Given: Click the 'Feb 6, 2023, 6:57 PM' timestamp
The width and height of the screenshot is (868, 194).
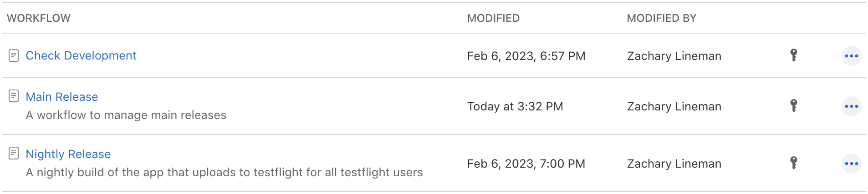Looking at the screenshot, I should click(526, 56).
